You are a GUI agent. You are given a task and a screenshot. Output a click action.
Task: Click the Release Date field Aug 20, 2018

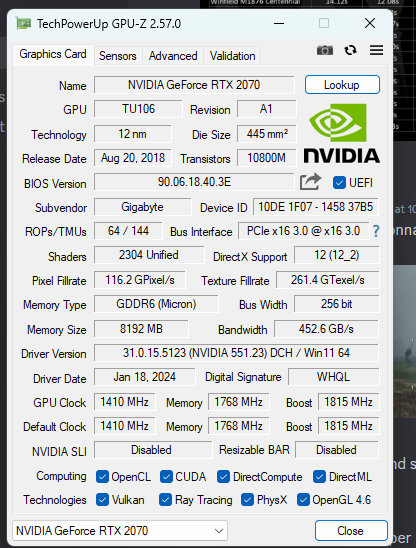[x=132, y=158]
